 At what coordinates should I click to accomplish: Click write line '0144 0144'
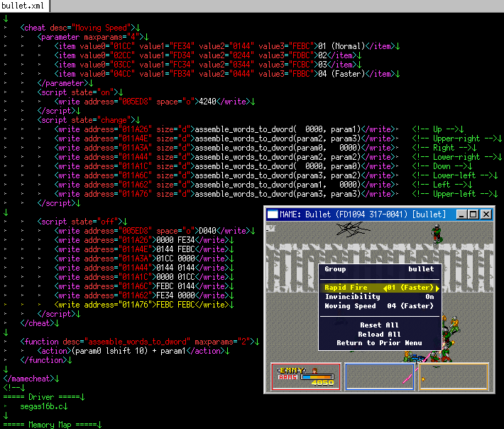tap(144, 268)
